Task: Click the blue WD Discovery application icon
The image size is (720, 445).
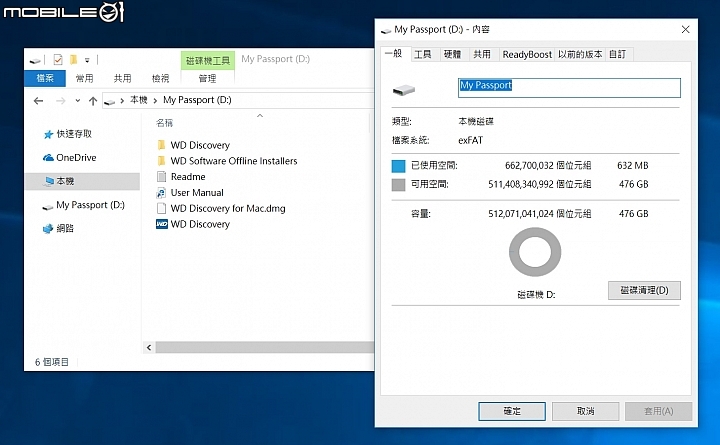Action: coord(162,224)
